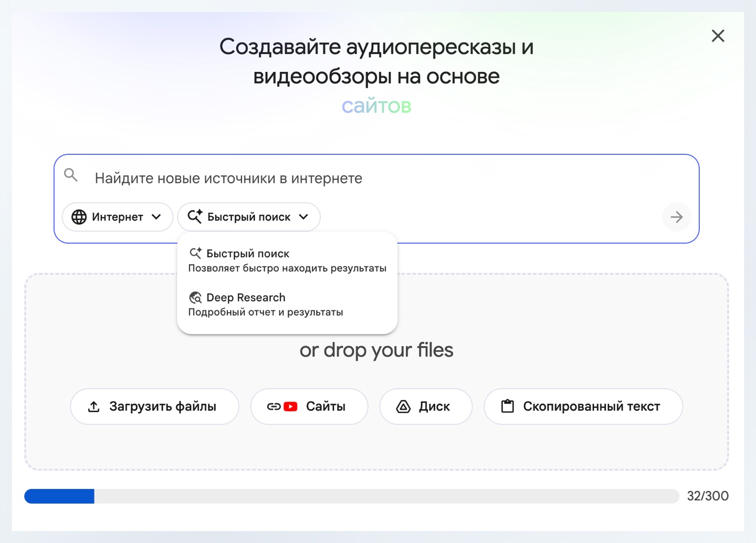Viewport: 756px width, 543px height.
Task: Submit search with the arrow button
Action: coord(676,217)
